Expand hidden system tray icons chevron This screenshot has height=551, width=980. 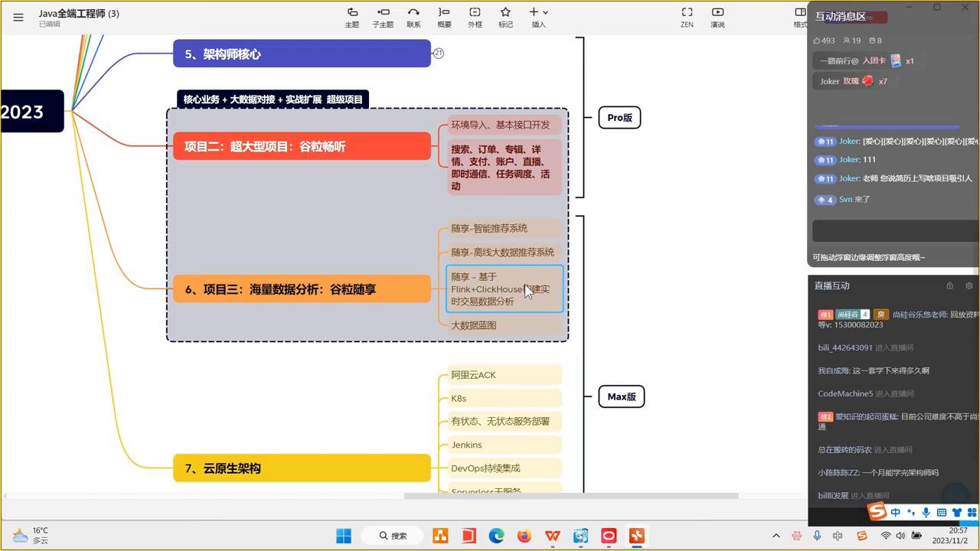click(x=776, y=536)
